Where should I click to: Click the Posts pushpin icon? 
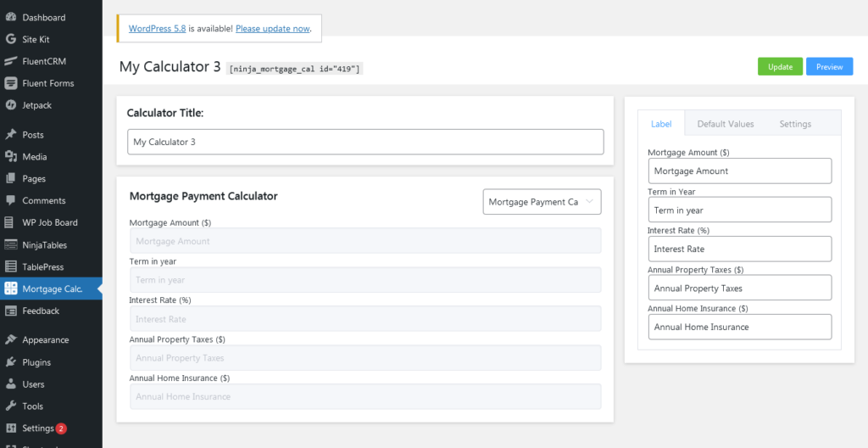pyautogui.click(x=10, y=135)
